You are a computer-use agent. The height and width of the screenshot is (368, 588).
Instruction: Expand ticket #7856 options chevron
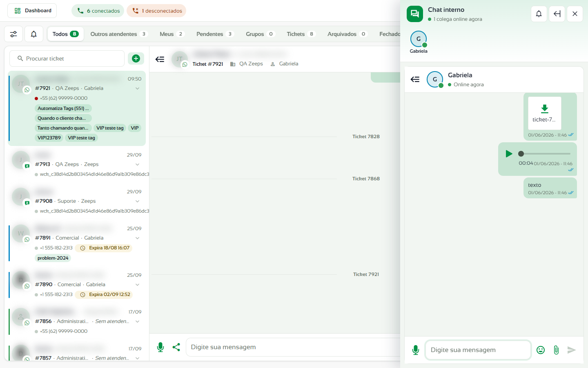coord(138,321)
